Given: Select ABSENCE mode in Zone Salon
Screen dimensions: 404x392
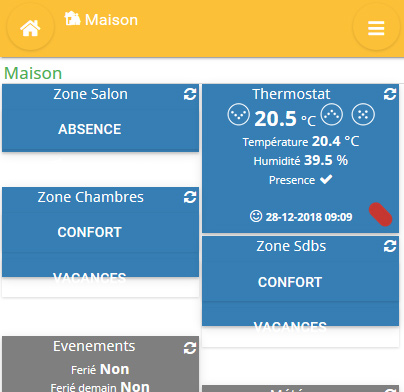Looking at the screenshot, I should [x=90, y=129].
